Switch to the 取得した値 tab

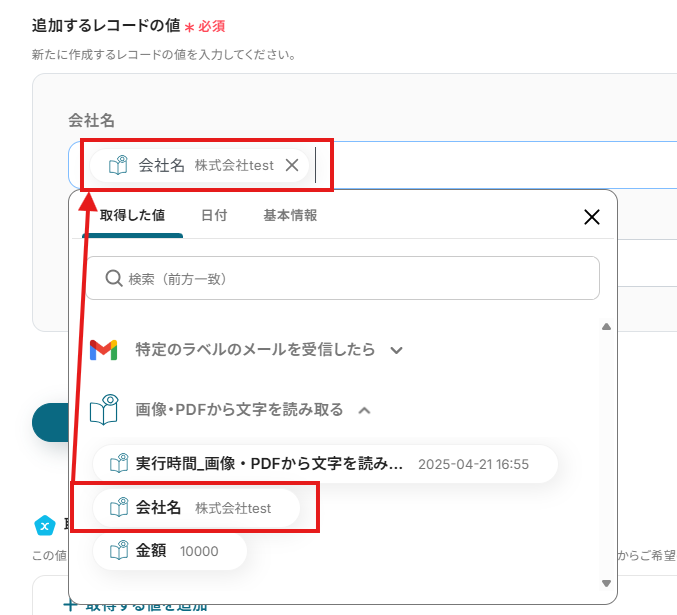[132, 215]
